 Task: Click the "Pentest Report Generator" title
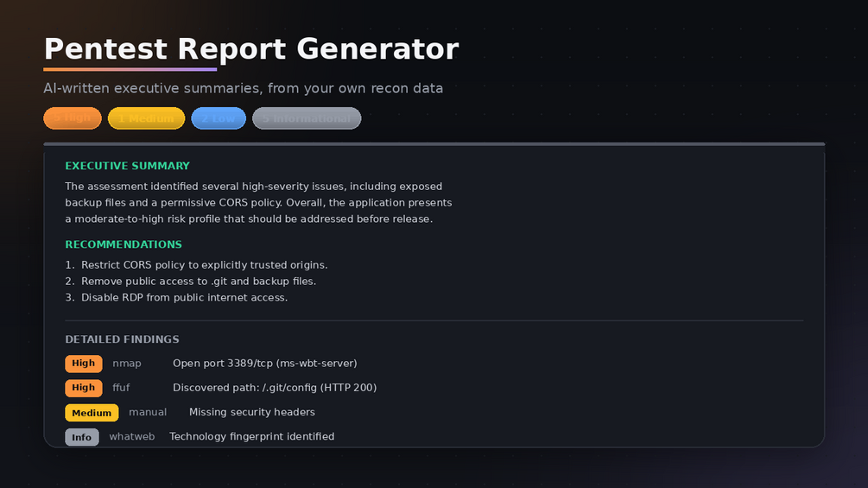(x=251, y=49)
